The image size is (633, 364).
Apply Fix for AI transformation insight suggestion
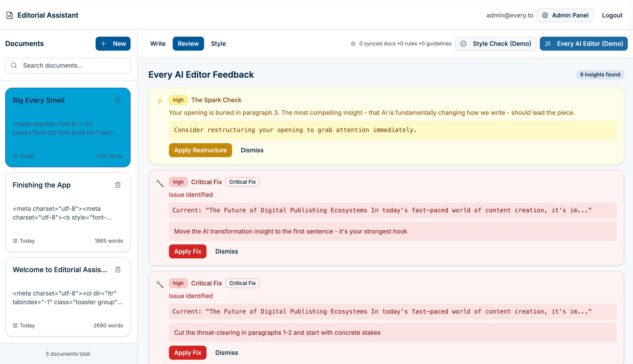click(x=187, y=251)
